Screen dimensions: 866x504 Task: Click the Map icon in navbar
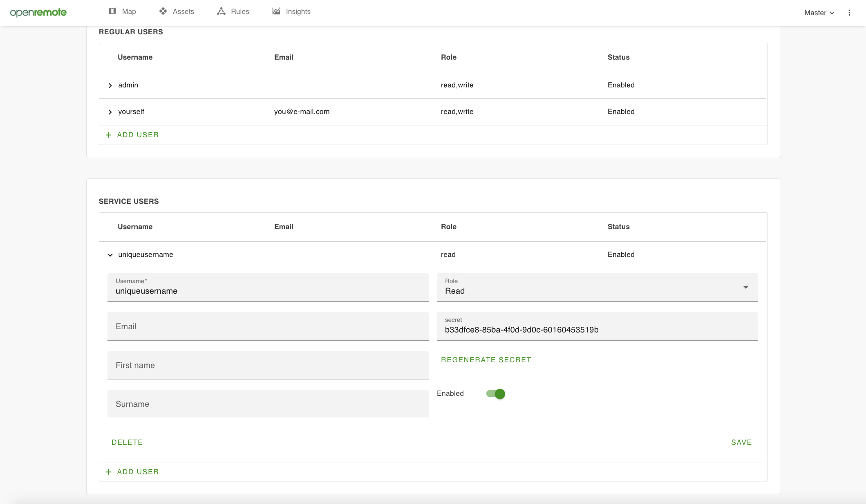point(112,11)
